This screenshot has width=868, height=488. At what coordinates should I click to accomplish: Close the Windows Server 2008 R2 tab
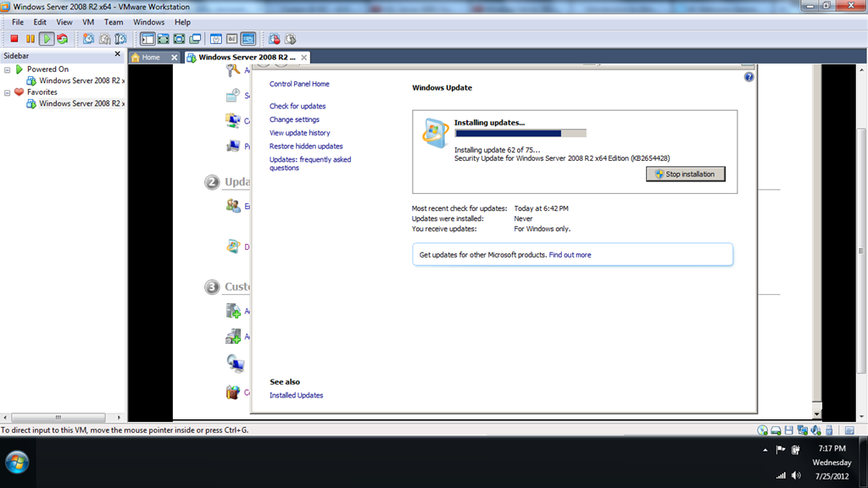tap(304, 58)
